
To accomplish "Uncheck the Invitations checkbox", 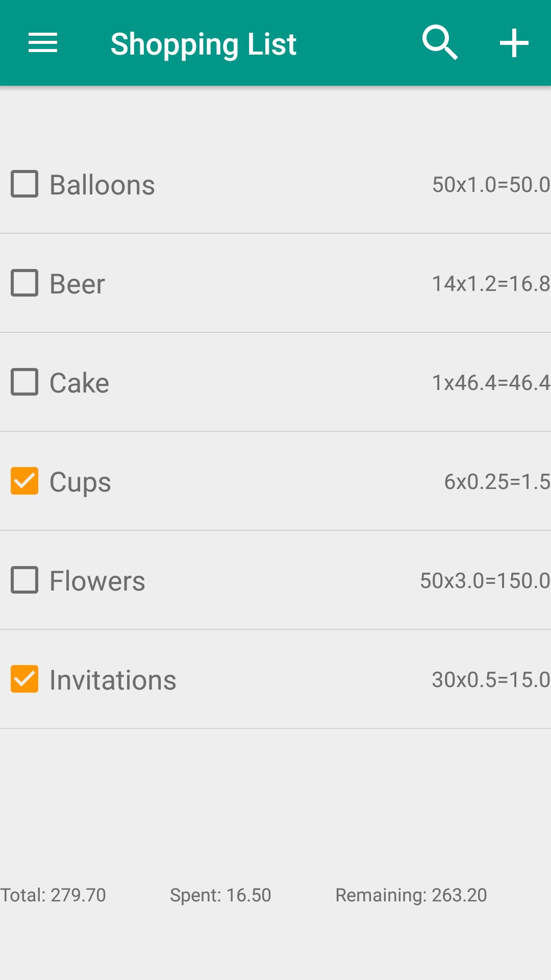I will pos(24,679).
